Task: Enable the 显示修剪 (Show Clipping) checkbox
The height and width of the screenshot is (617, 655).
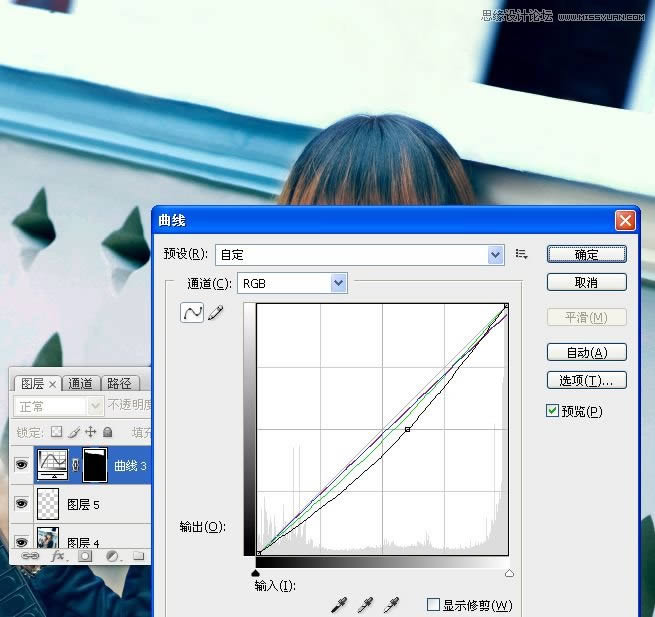Action: click(433, 605)
